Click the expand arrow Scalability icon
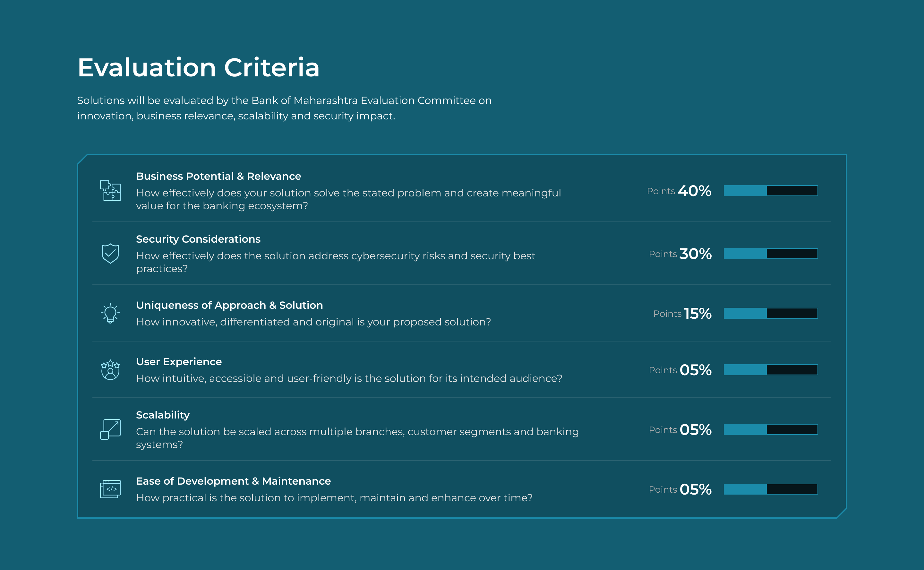 (x=110, y=429)
